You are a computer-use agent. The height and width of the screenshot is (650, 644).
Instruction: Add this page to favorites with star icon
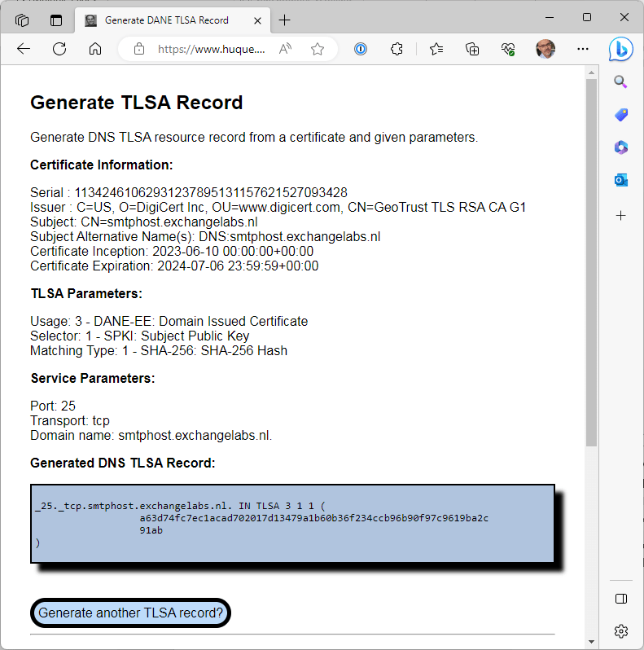point(318,49)
